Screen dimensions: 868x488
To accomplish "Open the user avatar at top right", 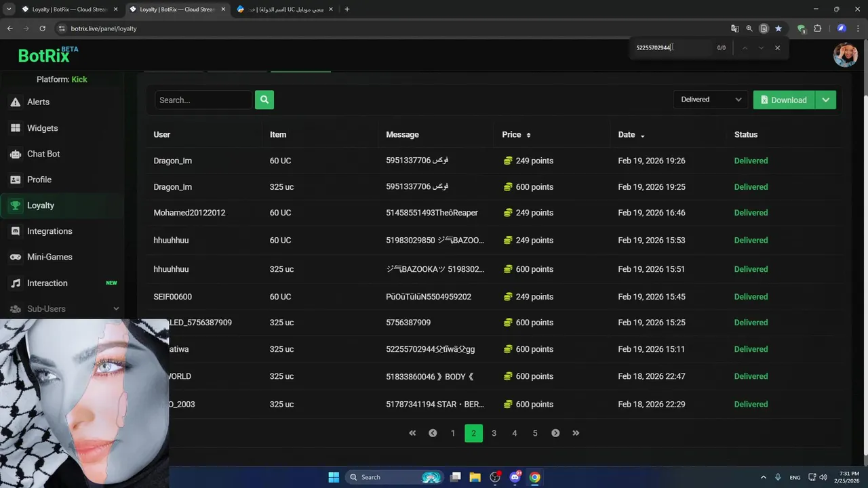I will click(846, 55).
